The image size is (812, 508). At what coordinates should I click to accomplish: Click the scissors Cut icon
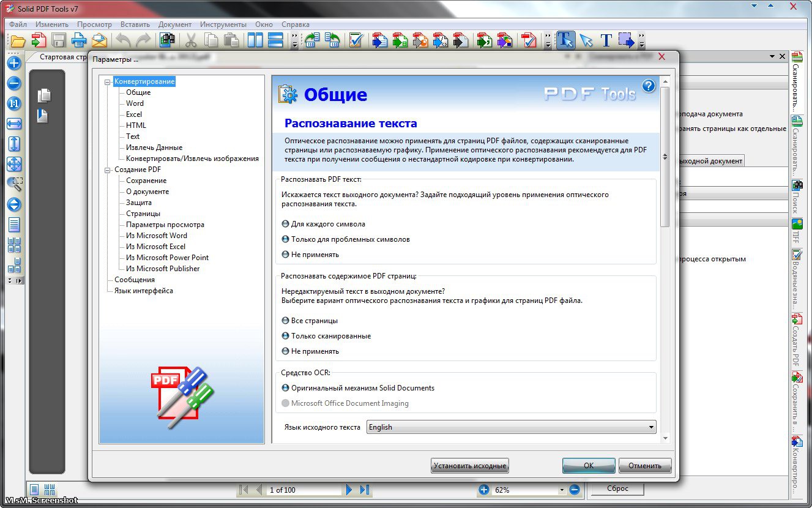(191, 40)
